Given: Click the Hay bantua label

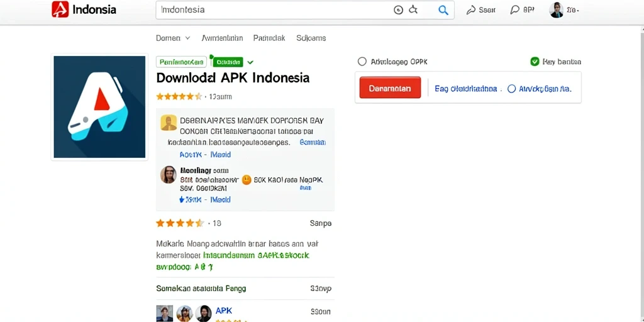Looking at the screenshot, I should pyautogui.click(x=562, y=62).
